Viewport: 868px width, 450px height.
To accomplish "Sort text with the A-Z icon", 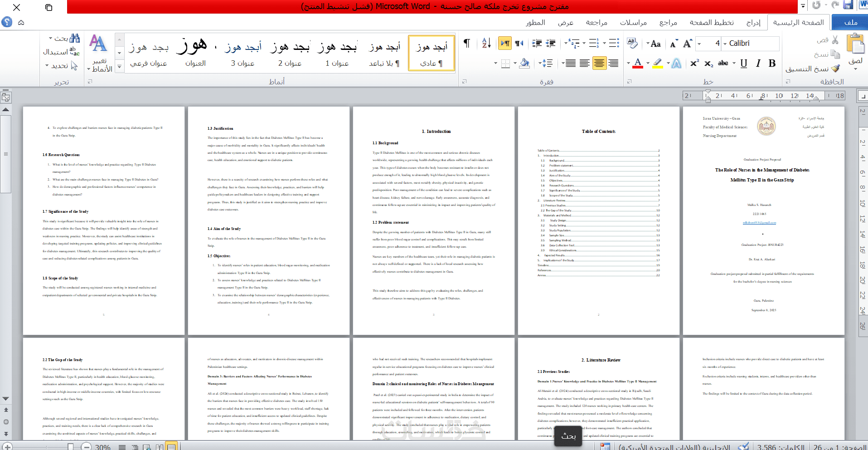I will pos(486,44).
